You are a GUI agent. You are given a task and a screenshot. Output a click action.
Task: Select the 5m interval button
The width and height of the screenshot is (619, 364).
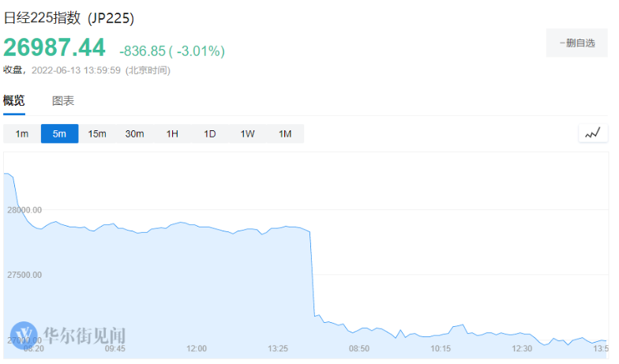click(59, 134)
